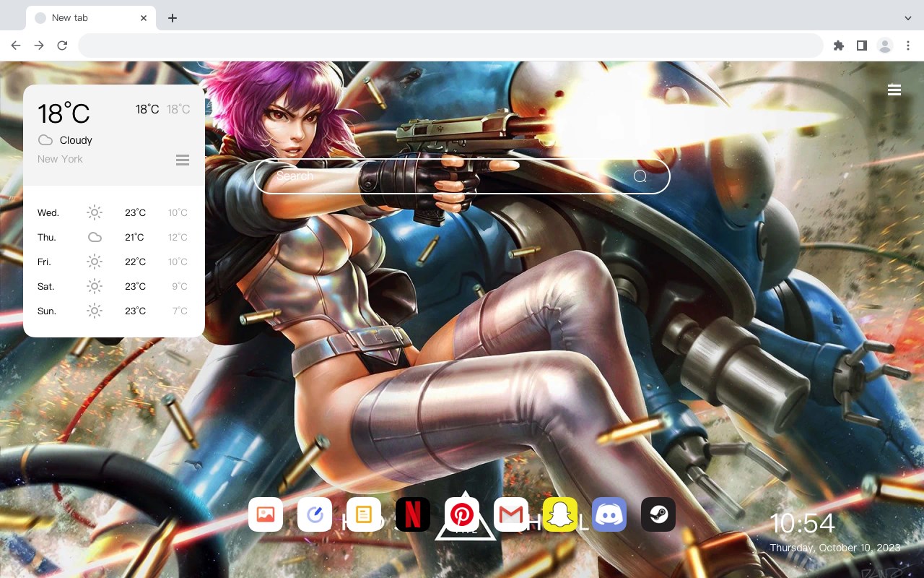Click the browser Extensions puzzle icon

[838, 46]
